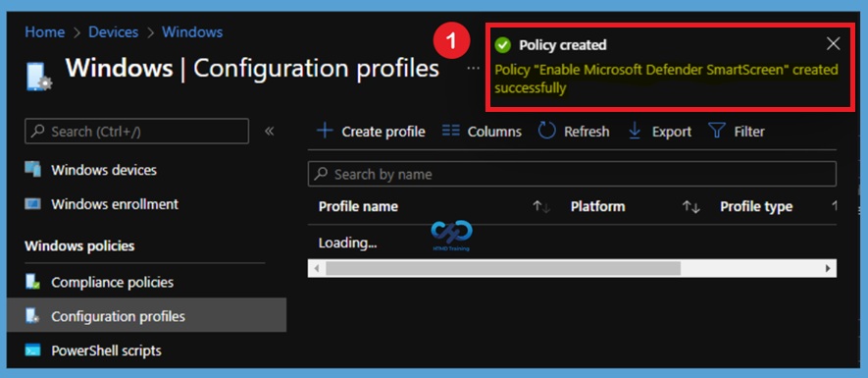Open PowerShell scripts in the sidebar
Screen dimensions: 868x378
pos(106,351)
